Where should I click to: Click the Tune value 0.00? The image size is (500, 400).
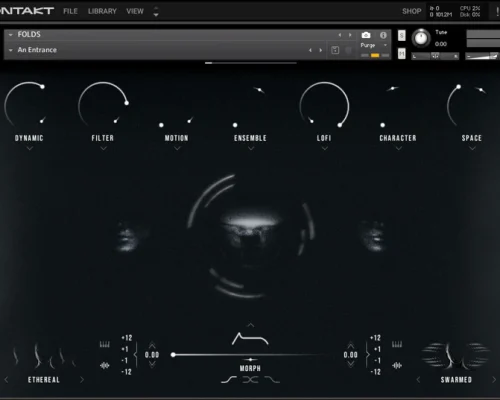coord(441,44)
